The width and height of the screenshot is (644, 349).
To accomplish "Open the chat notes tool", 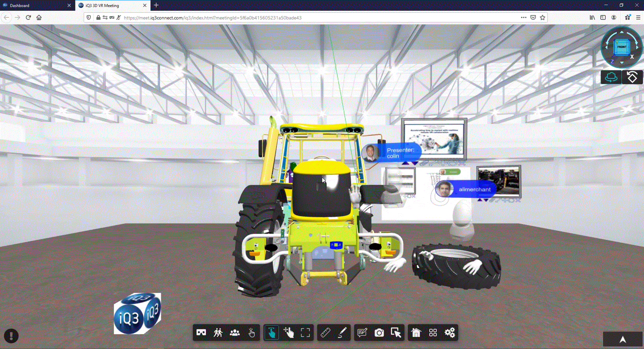I will 363,333.
